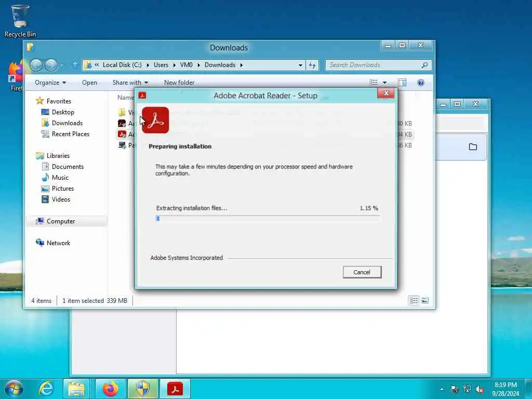
Task: Select Network in navigation pane
Action: 58,243
